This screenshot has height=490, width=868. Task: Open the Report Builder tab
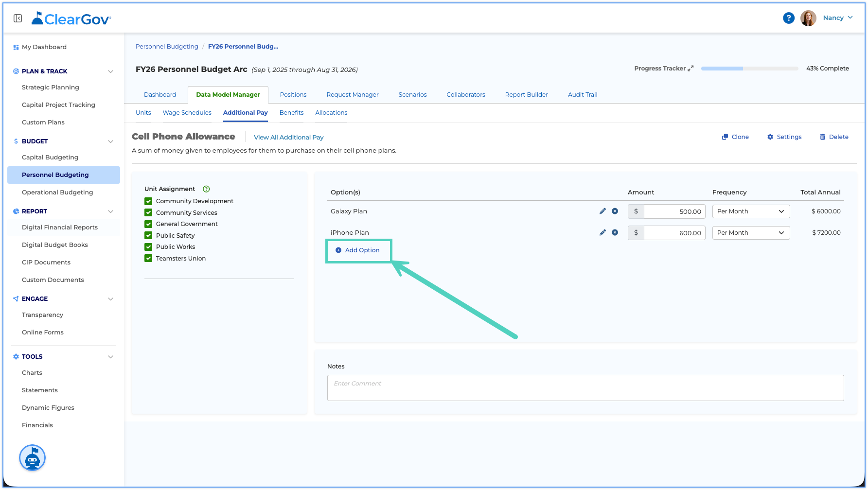coord(526,95)
